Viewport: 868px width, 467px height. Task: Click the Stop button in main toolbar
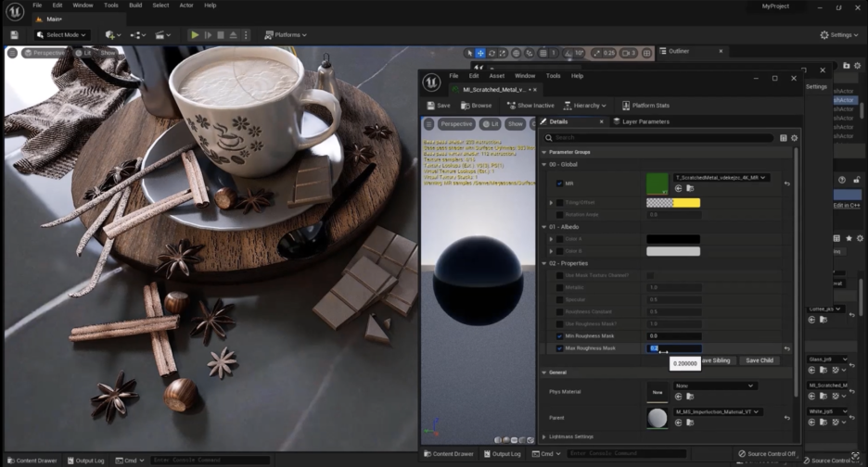pyautogui.click(x=221, y=35)
